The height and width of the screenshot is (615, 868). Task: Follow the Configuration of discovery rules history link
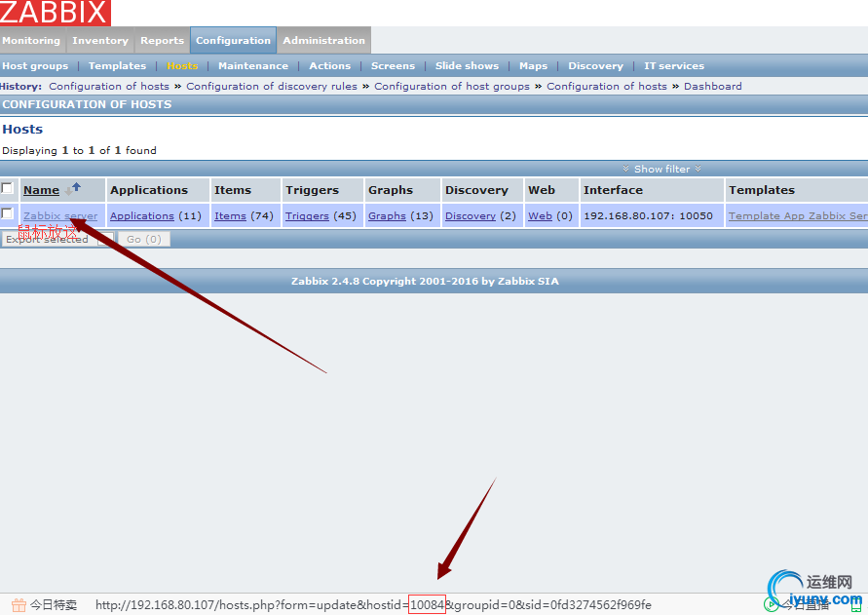pyautogui.click(x=272, y=87)
